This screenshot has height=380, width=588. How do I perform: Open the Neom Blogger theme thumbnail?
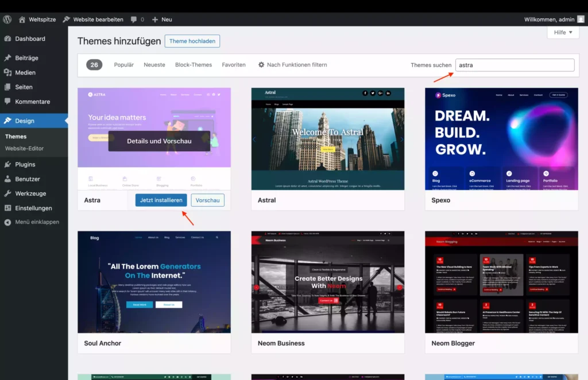pyautogui.click(x=501, y=282)
